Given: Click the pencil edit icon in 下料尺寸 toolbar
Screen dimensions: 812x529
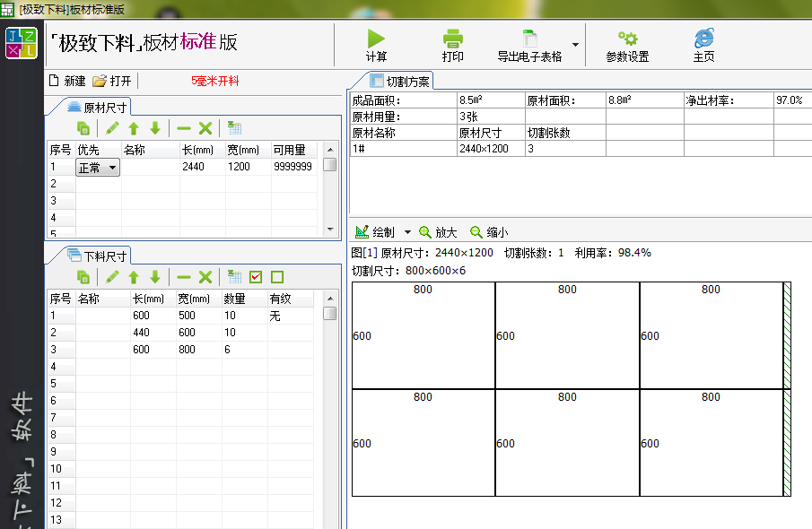Looking at the screenshot, I should (x=112, y=277).
